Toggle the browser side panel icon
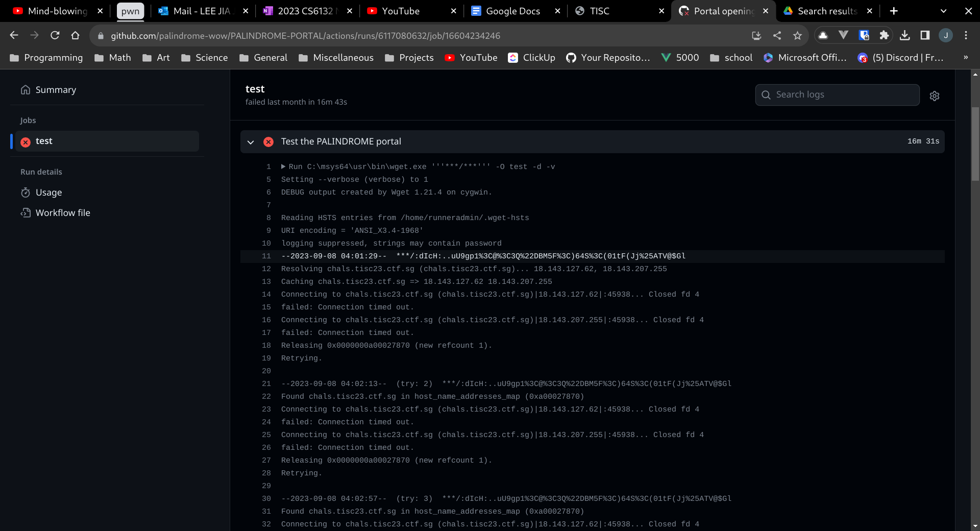This screenshot has width=980, height=531. pos(925,35)
